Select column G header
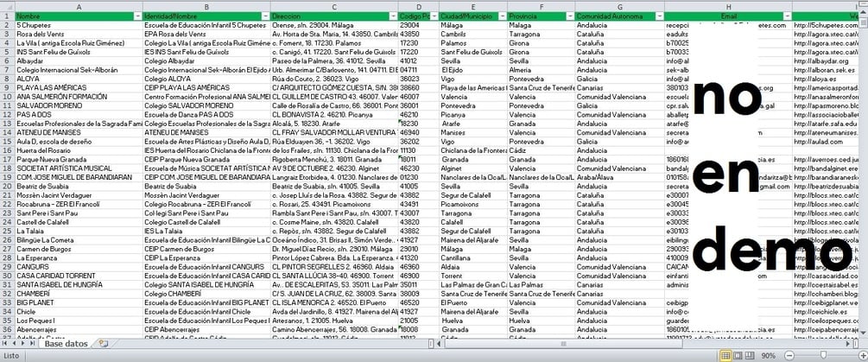868x362 pixels. coord(619,7)
